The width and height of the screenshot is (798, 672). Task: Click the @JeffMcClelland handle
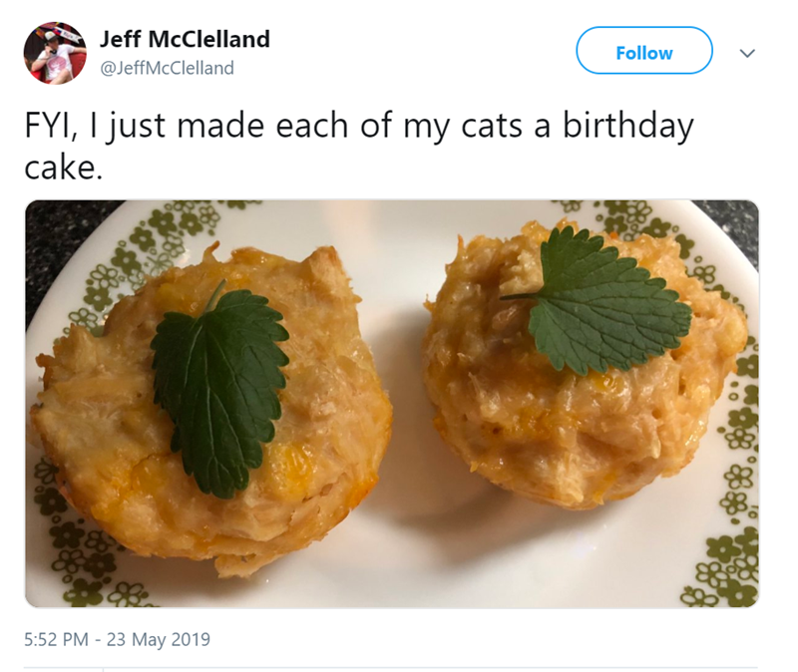tap(167, 68)
